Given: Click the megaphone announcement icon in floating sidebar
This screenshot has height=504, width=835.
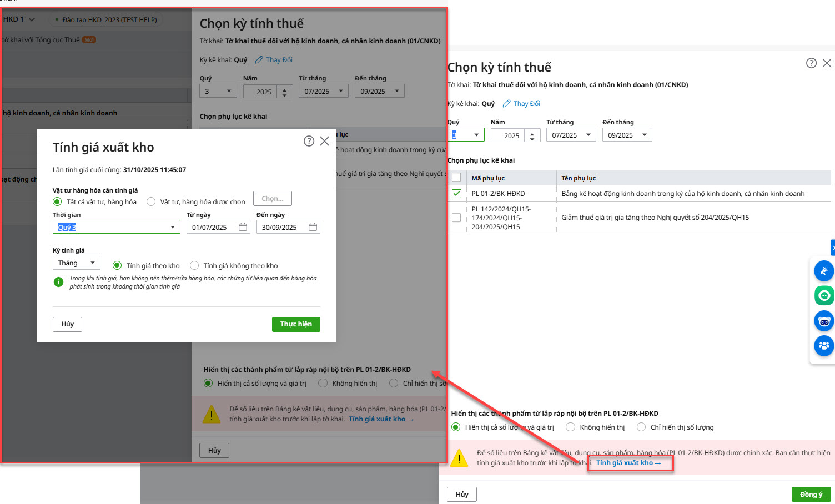Looking at the screenshot, I should 824,271.
